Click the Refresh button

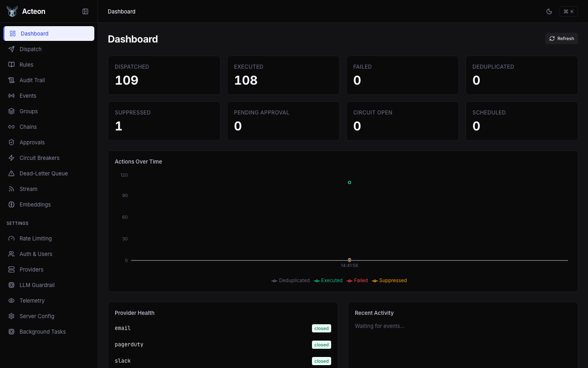pos(561,38)
